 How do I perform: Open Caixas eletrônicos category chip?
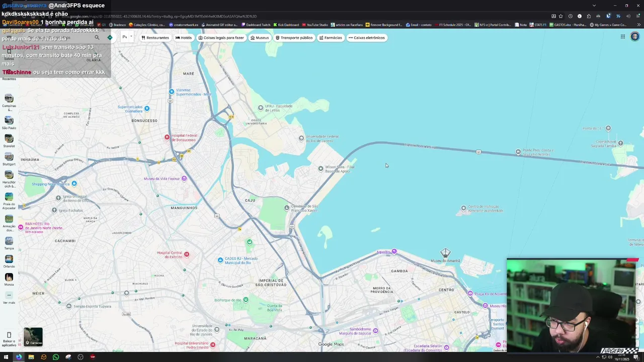[x=366, y=38]
